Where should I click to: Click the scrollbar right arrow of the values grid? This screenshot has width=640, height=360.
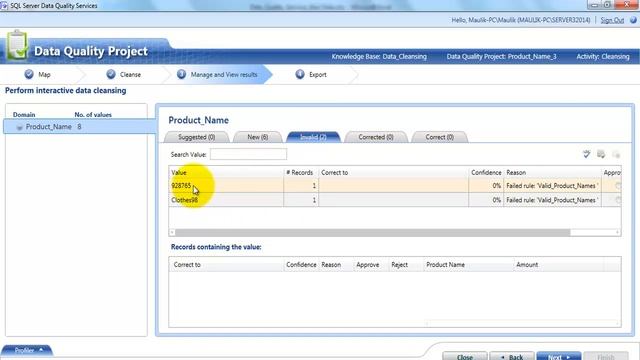coord(618,233)
